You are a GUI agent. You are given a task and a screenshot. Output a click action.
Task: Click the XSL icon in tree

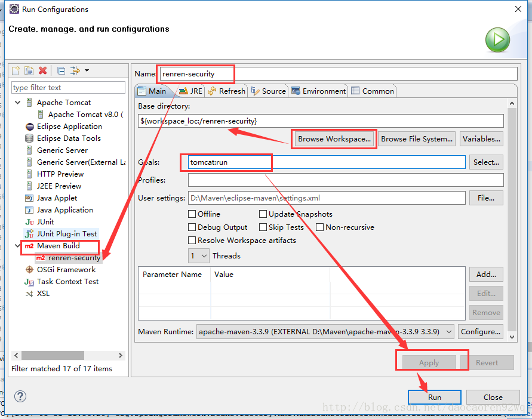(29, 294)
